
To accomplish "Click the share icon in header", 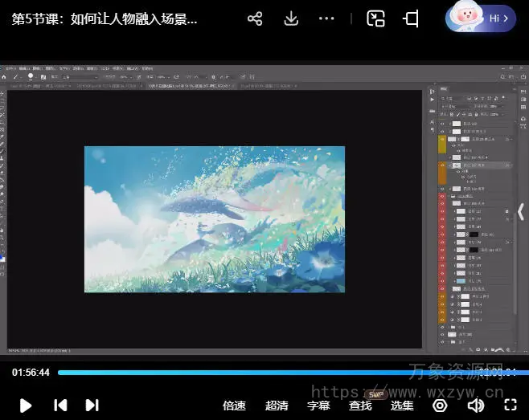I will [x=255, y=18].
